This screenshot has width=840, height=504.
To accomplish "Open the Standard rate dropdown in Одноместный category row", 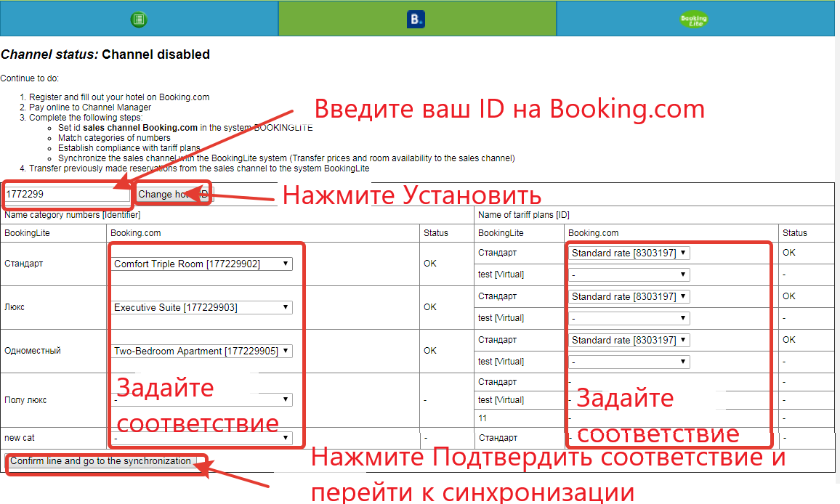I will (629, 340).
